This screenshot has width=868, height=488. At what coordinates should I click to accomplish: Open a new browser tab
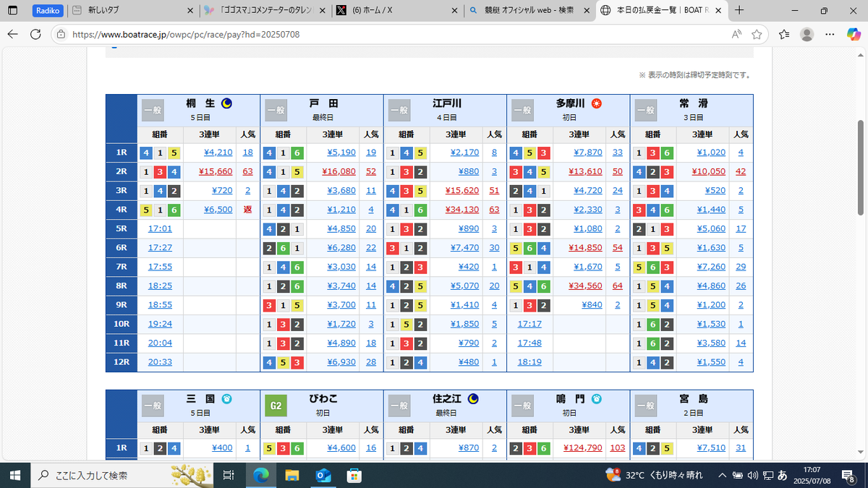coord(739,11)
